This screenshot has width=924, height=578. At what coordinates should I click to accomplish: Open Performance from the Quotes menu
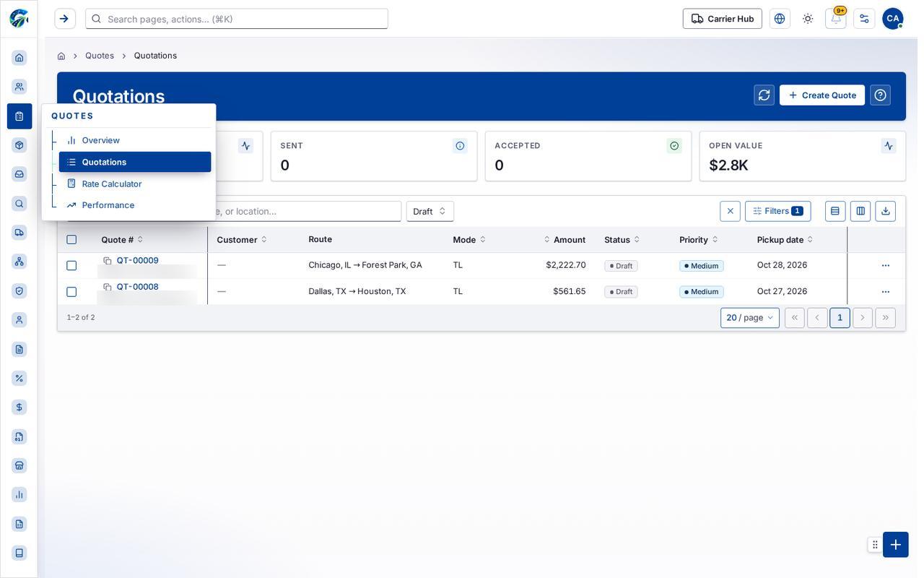[x=135, y=205]
